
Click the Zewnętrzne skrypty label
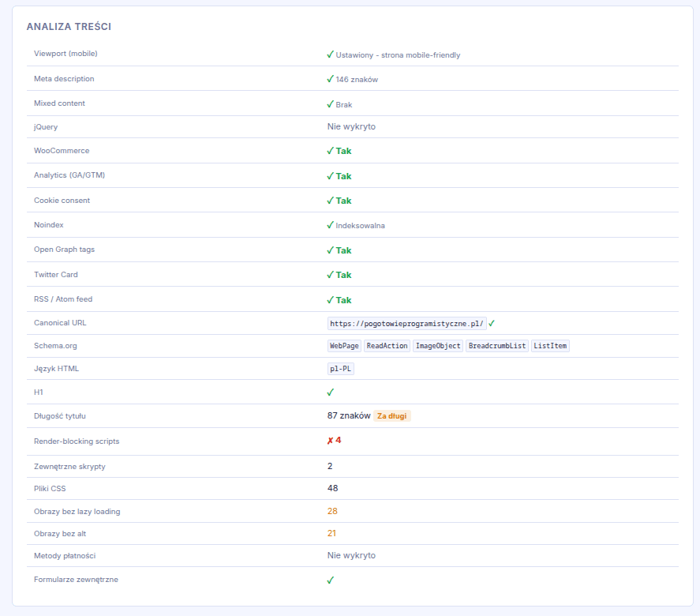69,467
